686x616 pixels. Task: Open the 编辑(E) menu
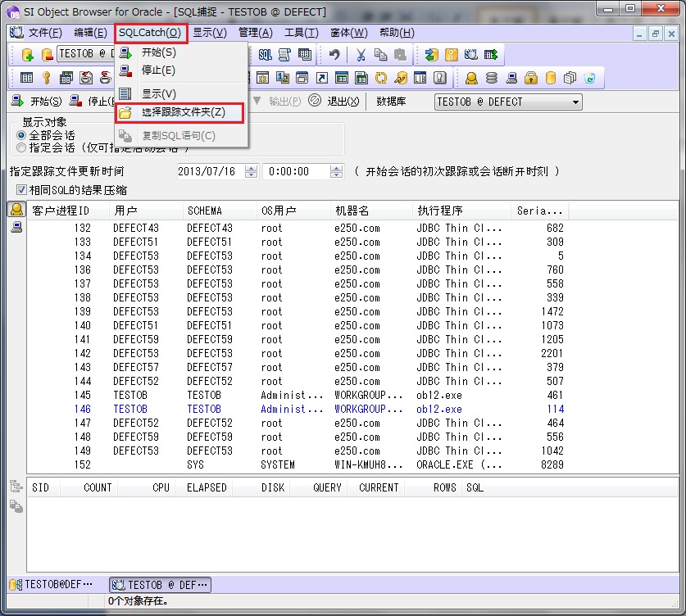[90, 33]
